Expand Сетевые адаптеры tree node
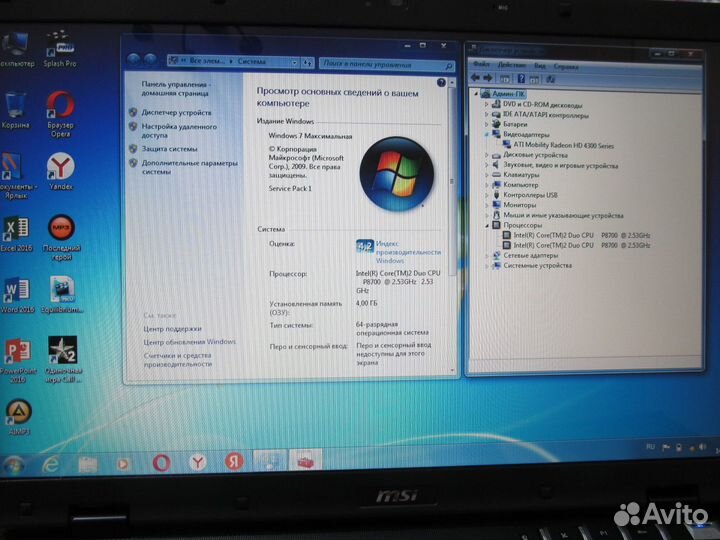The height and width of the screenshot is (540, 720). [x=486, y=256]
